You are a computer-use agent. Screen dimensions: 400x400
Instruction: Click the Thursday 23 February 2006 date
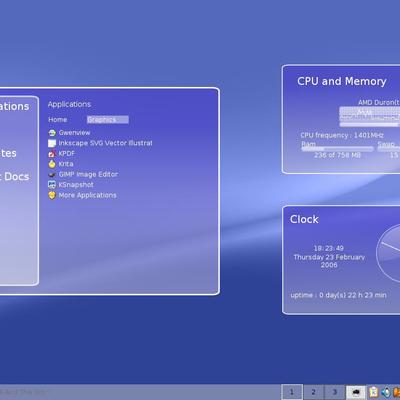point(329,261)
